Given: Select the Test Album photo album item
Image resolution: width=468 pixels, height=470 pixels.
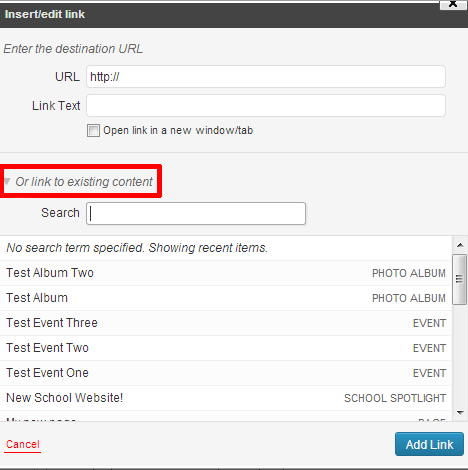Looking at the screenshot, I should 226,298.
